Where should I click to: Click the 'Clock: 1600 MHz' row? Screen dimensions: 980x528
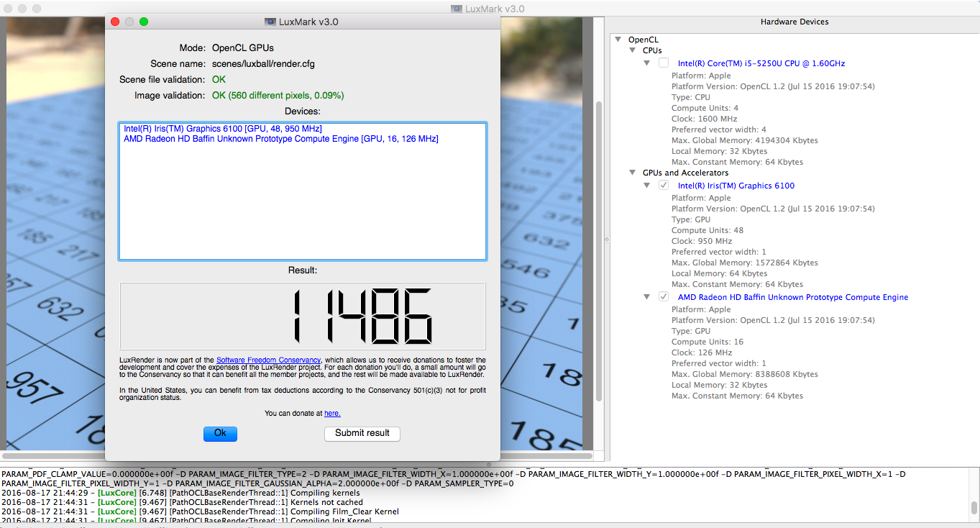[704, 119]
